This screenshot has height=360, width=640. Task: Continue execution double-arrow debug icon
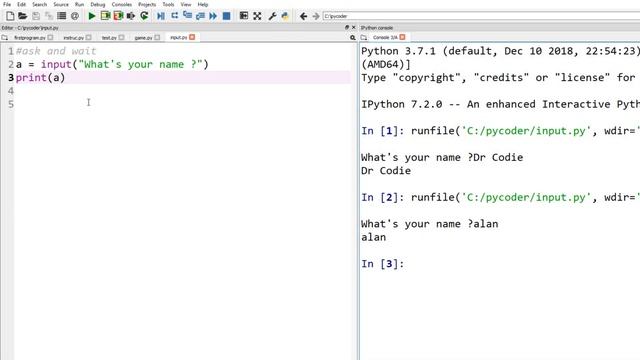(213, 16)
